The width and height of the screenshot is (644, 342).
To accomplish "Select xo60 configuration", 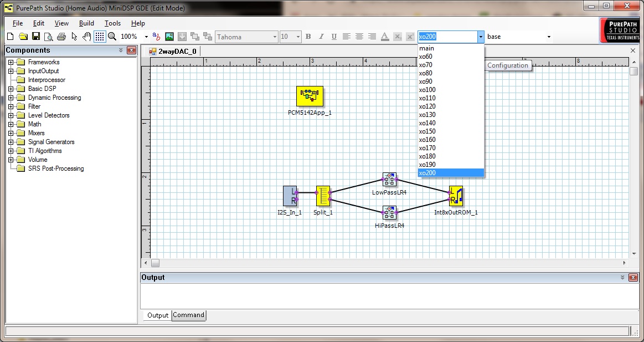I will point(451,57).
